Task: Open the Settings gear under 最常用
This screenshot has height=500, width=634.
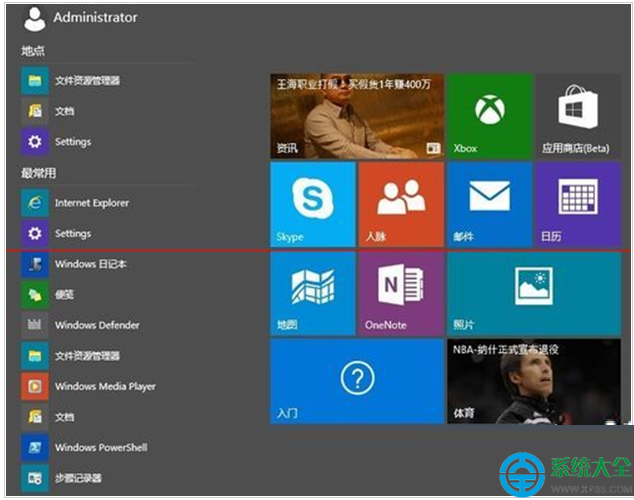Action: [35, 234]
